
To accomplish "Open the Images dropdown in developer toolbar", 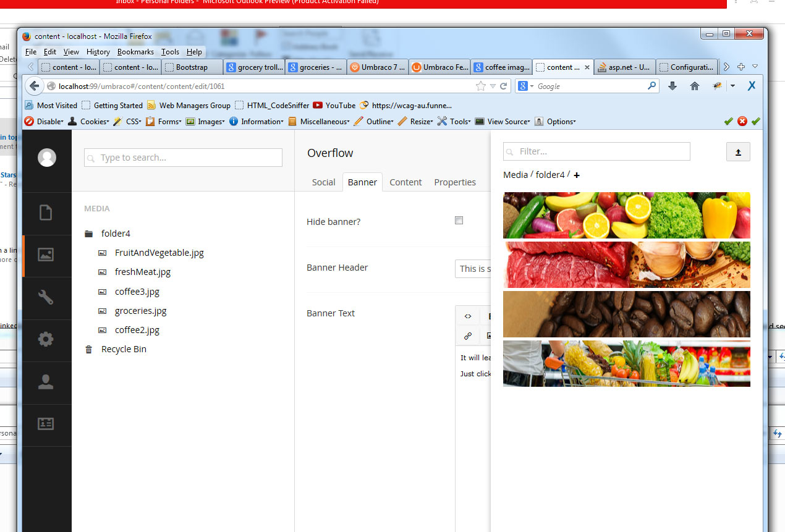I will tap(205, 122).
